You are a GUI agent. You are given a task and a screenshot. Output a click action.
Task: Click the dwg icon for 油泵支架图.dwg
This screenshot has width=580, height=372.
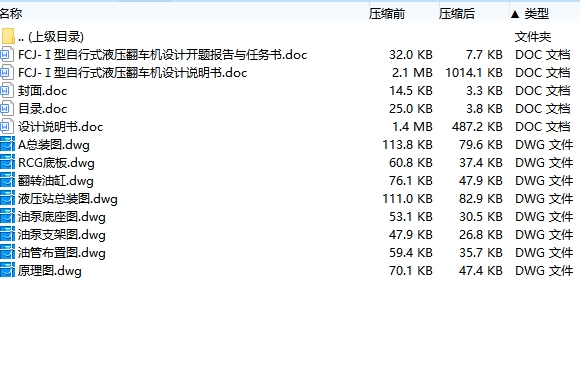7,235
